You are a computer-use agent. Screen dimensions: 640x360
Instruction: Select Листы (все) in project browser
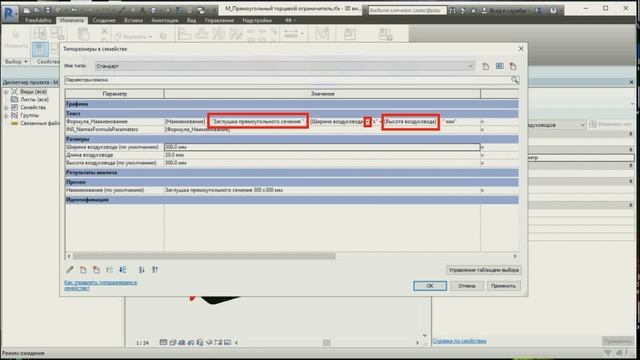34,100
